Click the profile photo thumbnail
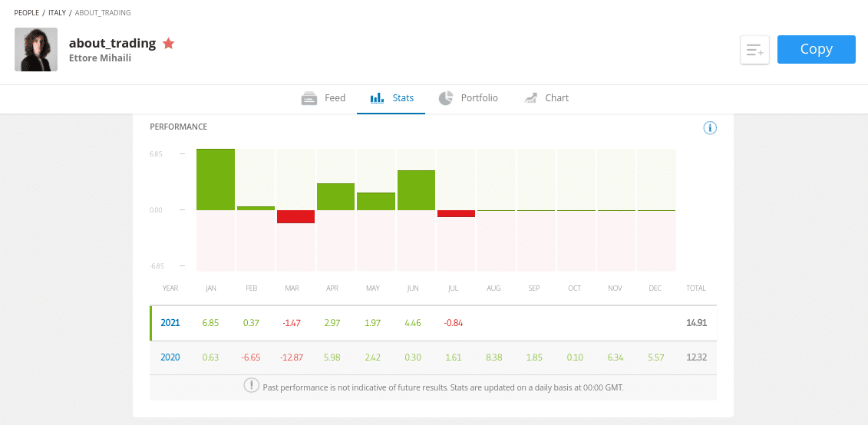 [x=36, y=49]
